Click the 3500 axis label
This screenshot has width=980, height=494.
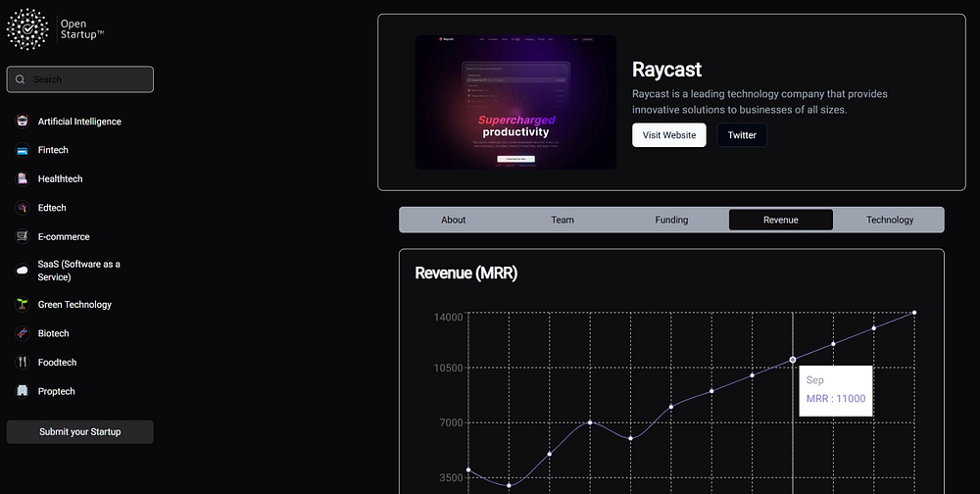(x=451, y=477)
